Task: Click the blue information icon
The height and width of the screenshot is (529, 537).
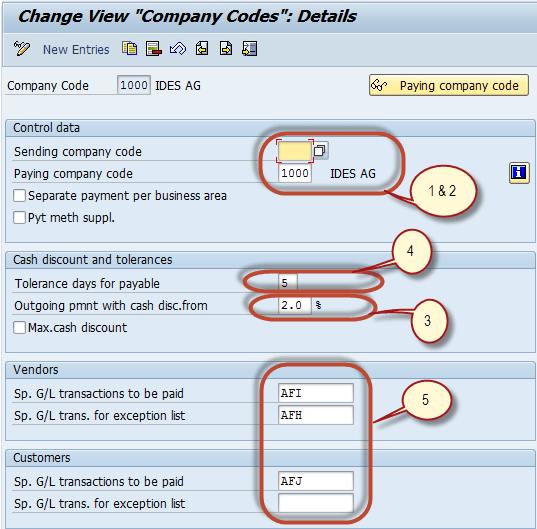Action: pyautogui.click(x=519, y=172)
